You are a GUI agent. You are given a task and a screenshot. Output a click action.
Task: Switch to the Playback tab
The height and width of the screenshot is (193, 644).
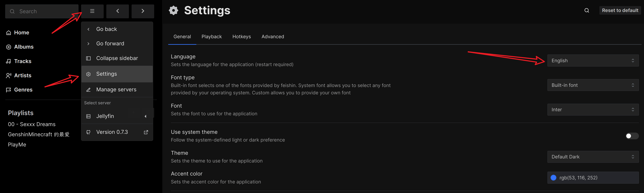pos(211,37)
